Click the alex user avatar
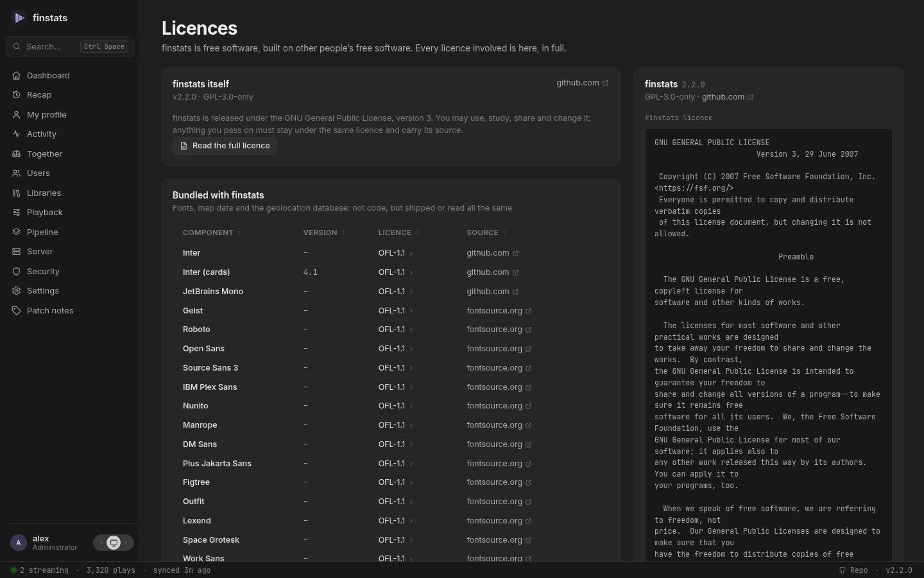This screenshot has height=578, width=924. pos(19,543)
